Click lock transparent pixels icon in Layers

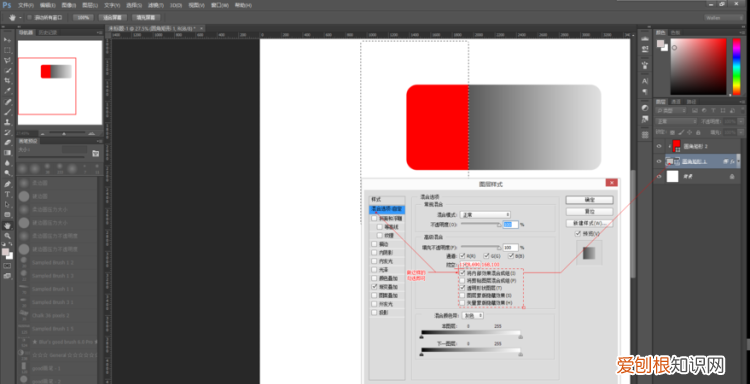point(672,132)
